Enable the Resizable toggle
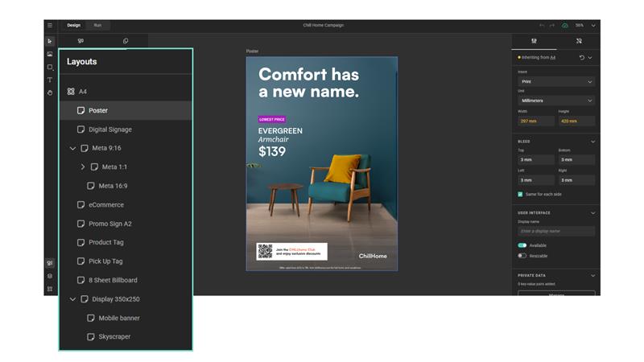 (522, 256)
